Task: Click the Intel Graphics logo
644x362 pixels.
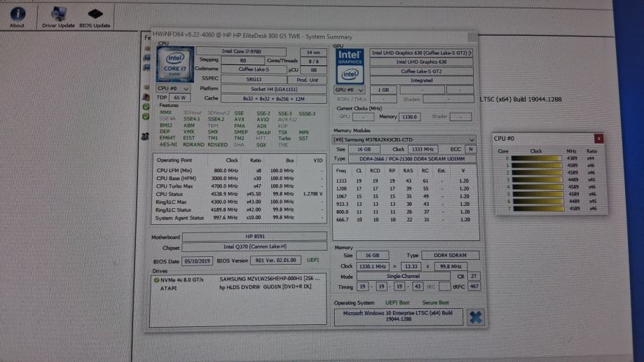Action: pyautogui.click(x=350, y=66)
